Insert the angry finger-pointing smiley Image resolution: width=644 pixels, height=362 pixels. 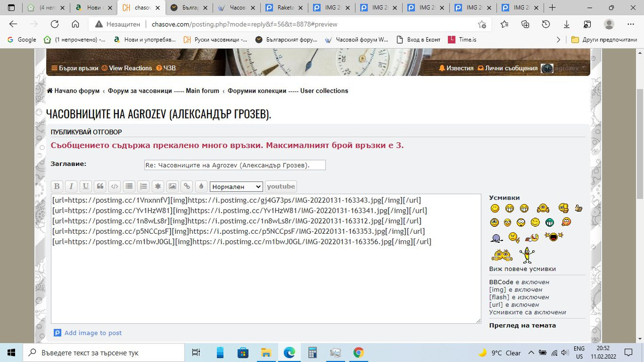coord(514,237)
